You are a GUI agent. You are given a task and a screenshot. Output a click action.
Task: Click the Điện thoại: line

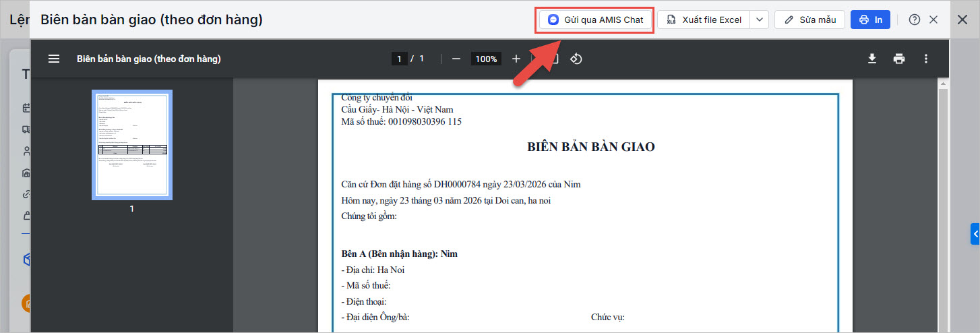tap(364, 301)
